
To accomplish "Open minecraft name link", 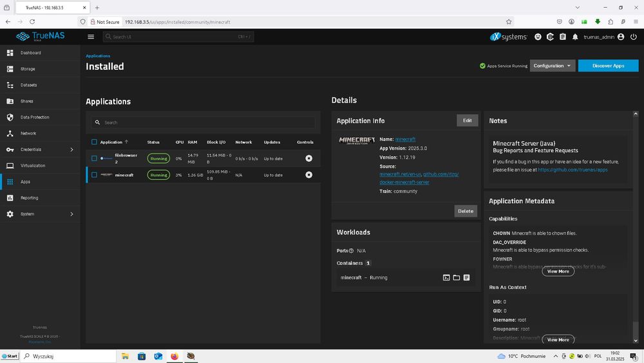I will [405, 139].
